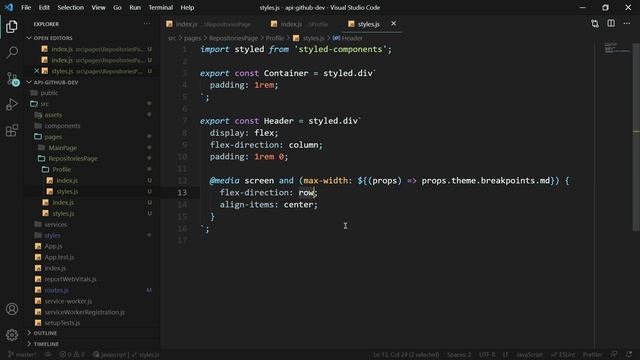This screenshot has height=360, width=640.
Task: Open service-worker.js file
Action: coord(68,301)
